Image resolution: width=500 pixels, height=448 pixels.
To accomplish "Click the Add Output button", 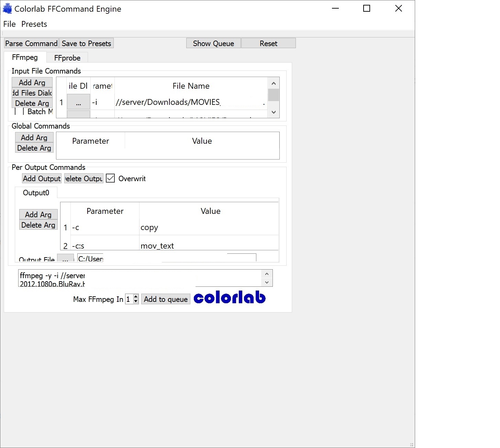I will pos(42,178).
